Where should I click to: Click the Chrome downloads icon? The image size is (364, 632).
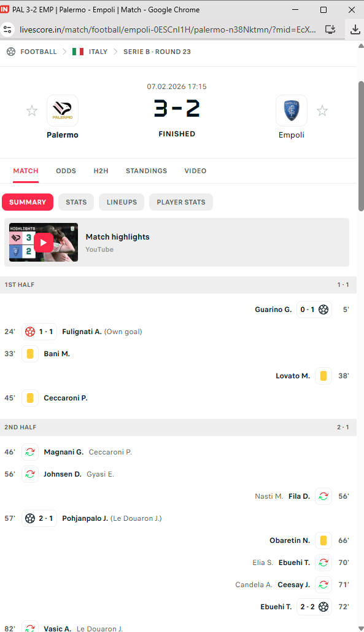pos(355,29)
